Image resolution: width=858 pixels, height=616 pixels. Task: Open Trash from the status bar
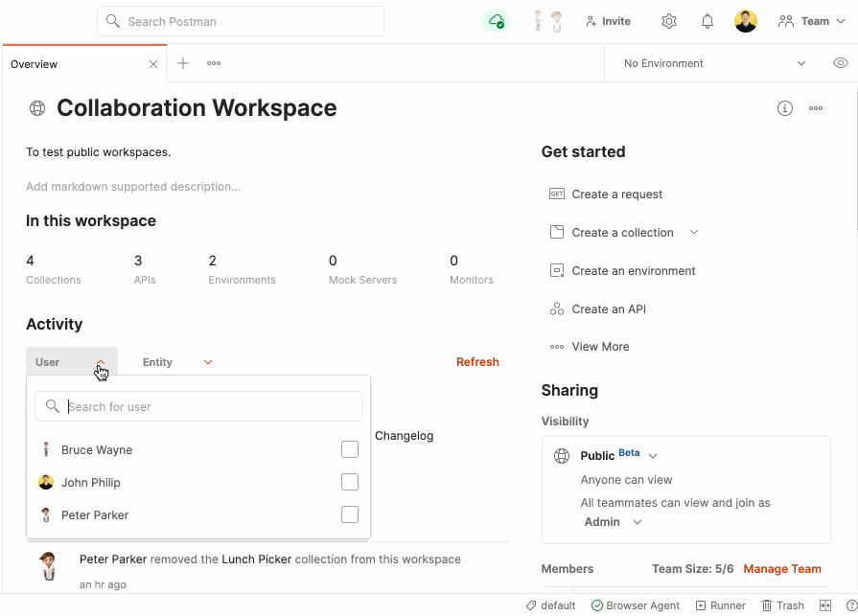click(783, 605)
